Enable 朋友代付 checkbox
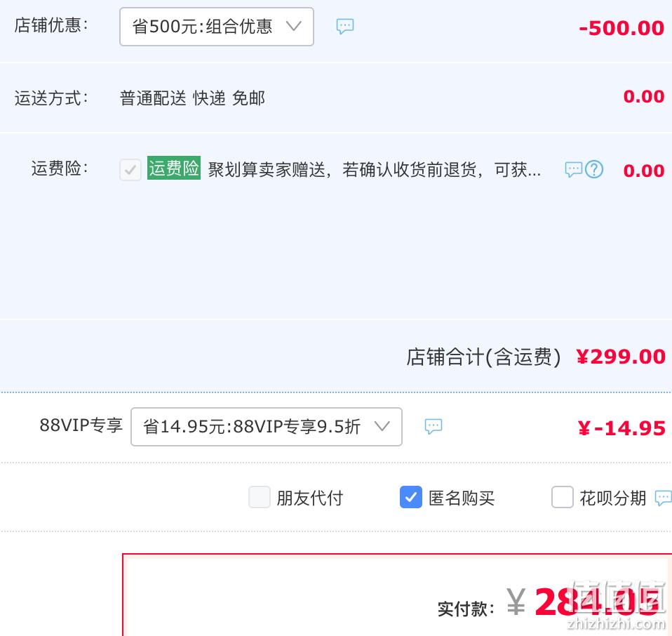672x636 pixels. tap(260, 498)
